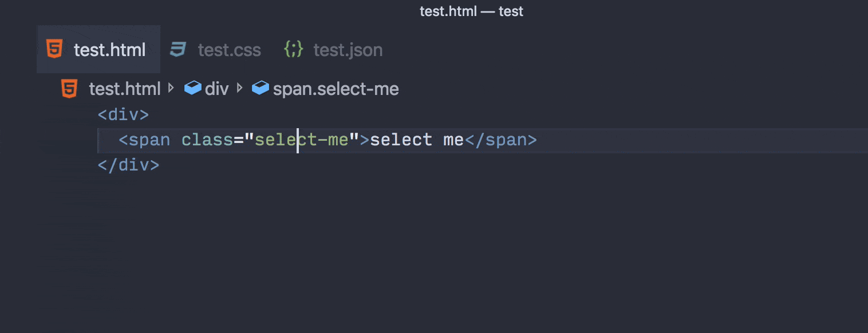Switch to the test.json tab
Screen dimensions: 868x333
click(347, 50)
